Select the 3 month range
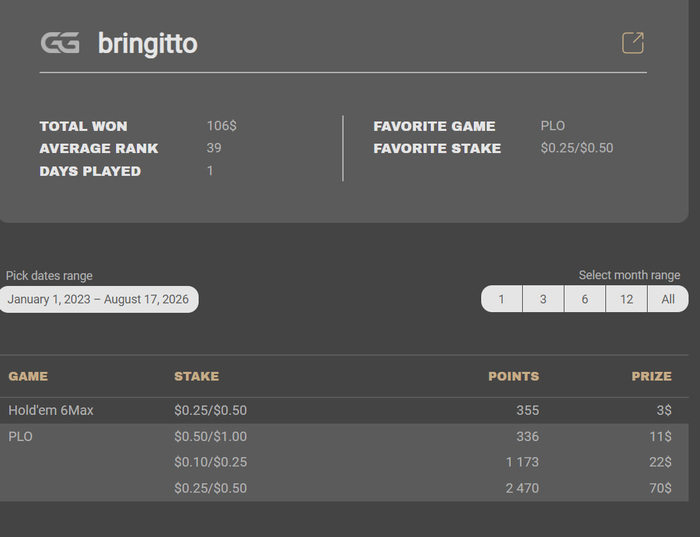 [543, 299]
